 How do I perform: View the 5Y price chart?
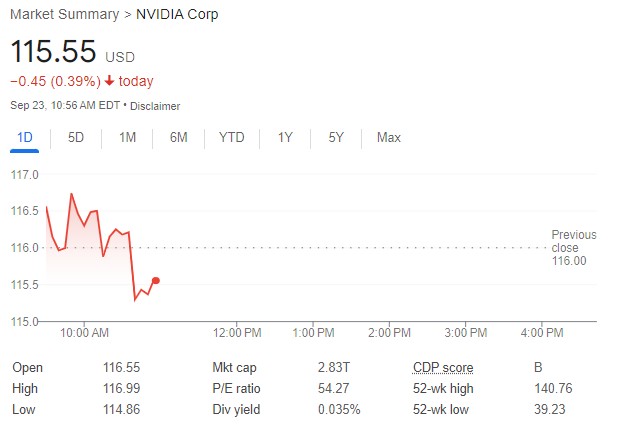coord(336,138)
